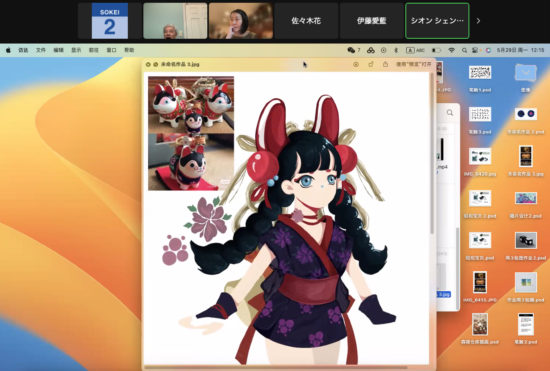Image resolution: width=550 pixels, height=371 pixels.
Task: Show next participants with right chevron
Action: tap(478, 21)
